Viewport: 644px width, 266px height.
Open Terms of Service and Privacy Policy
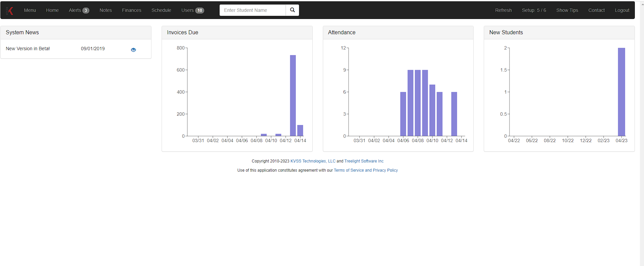coord(366,170)
